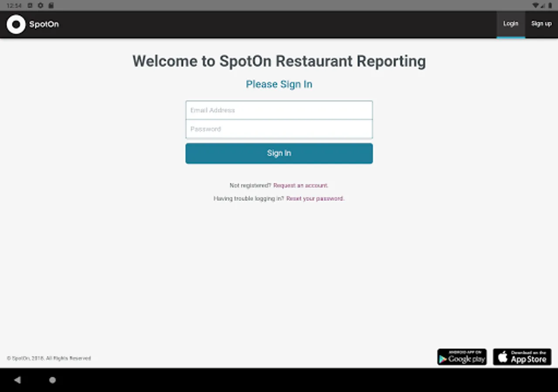This screenshot has width=558, height=392.
Task: Focus the Password field
Action: tap(279, 129)
